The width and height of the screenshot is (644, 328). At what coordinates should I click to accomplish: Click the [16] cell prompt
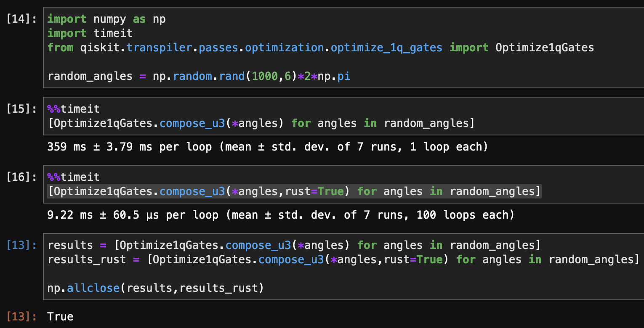click(19, 177)
